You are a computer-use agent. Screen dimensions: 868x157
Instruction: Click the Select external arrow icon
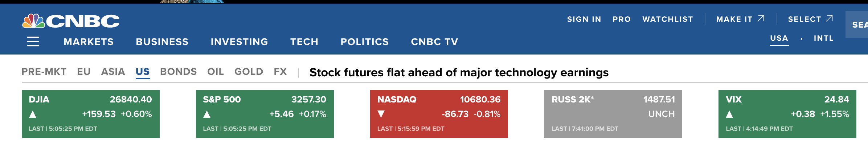click(x=830, y=19)
